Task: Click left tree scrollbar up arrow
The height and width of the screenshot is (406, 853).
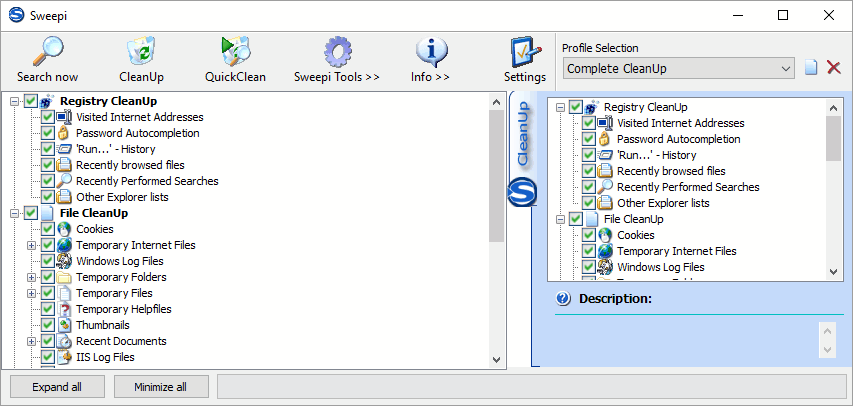Action: coord(496,102)
